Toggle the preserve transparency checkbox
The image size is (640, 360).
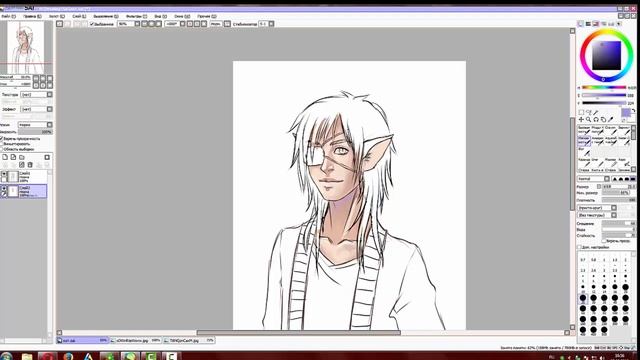click(2, 139)
